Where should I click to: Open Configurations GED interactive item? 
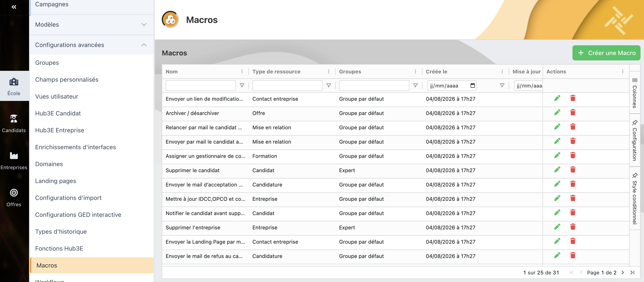pyautogui.click(x=78, y=215)
